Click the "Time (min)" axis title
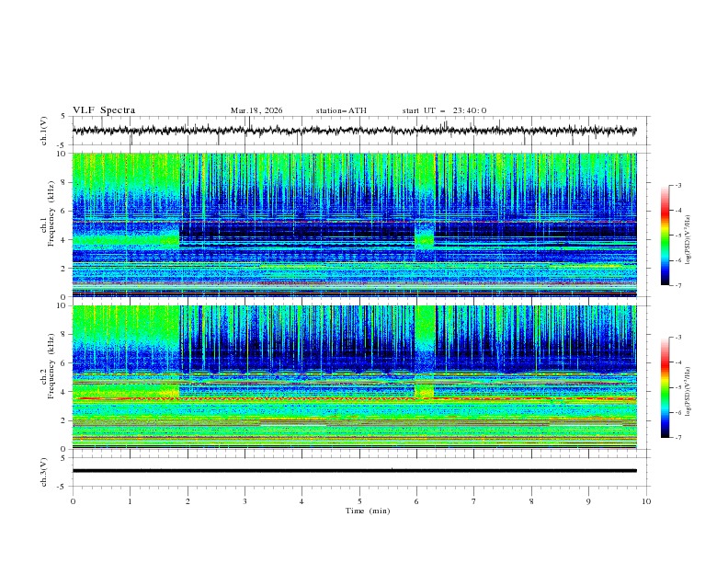Screen dimensions: 728x563 368,511
